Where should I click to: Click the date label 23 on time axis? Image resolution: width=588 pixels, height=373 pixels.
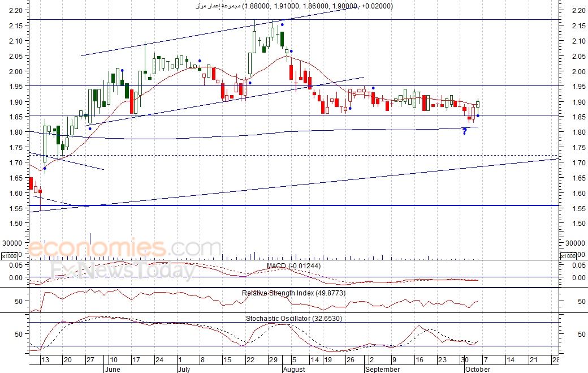click(443, 360)
